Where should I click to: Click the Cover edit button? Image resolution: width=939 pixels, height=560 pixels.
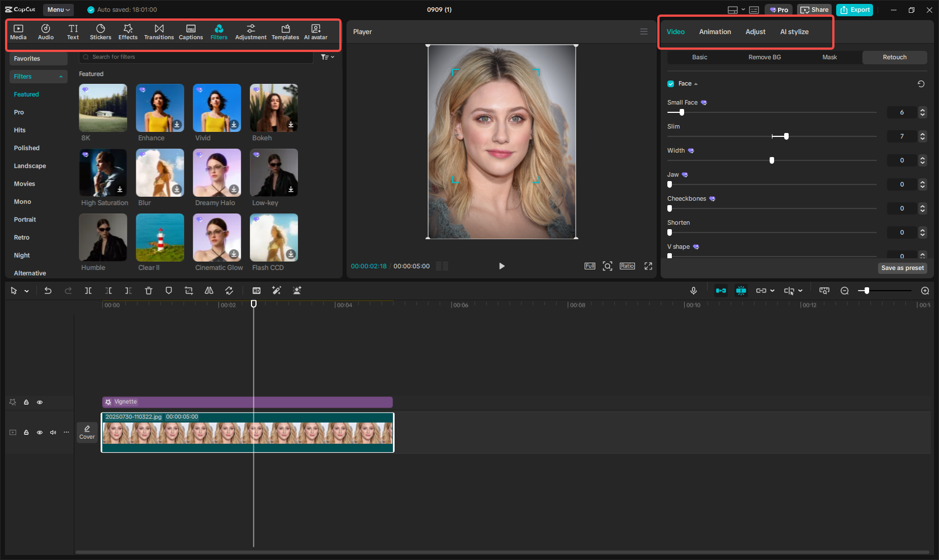point(87,433)
